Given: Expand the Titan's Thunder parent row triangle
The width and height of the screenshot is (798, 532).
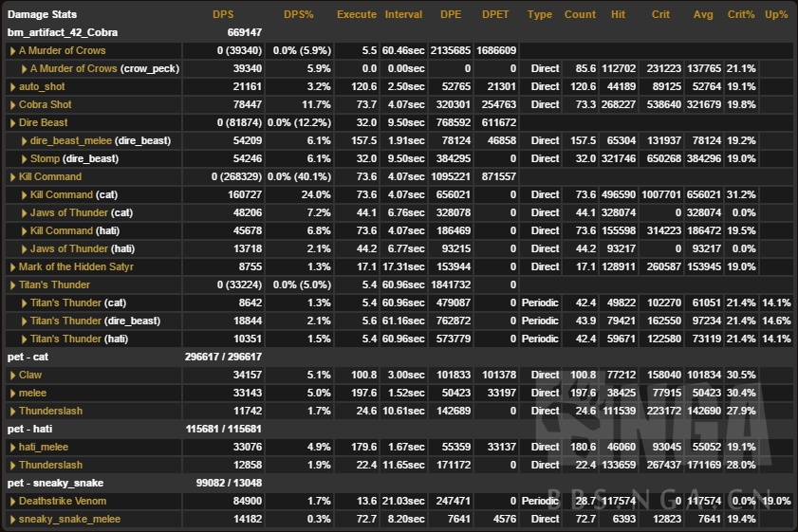Looking at the screenshot, I should click(x=12, y=285).
